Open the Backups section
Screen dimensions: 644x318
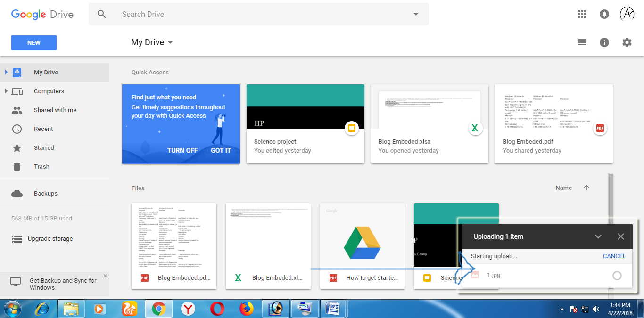click(46, 193)
